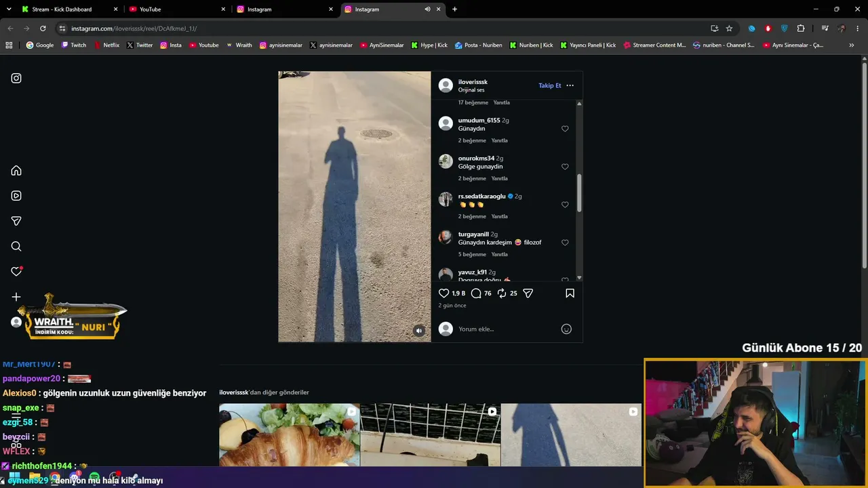The width and height of the screenshot is (868, 488).
Task: Save the reel with the bookmark icon
Action: 570,293
